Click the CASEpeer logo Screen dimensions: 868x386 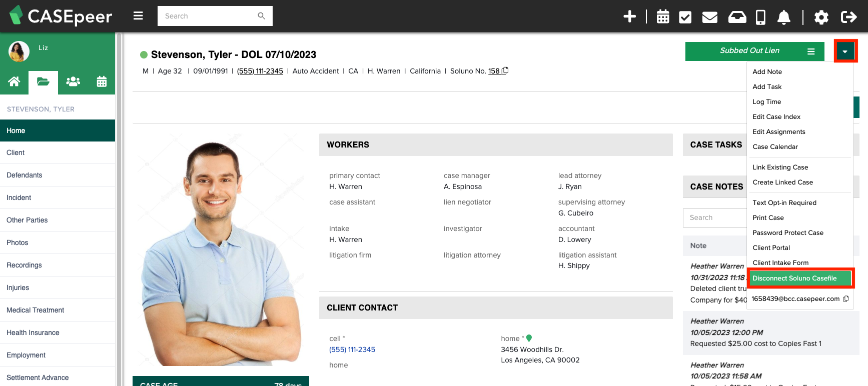point(61,15)
